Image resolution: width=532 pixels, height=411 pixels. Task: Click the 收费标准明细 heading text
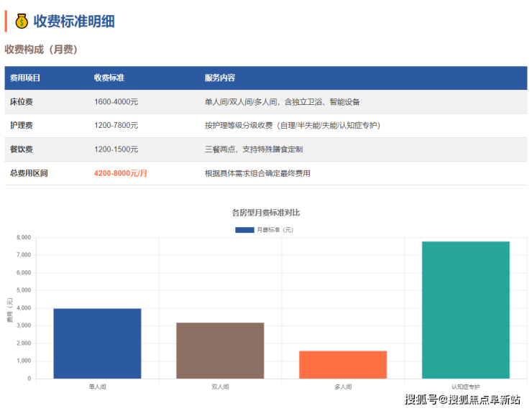74,22
